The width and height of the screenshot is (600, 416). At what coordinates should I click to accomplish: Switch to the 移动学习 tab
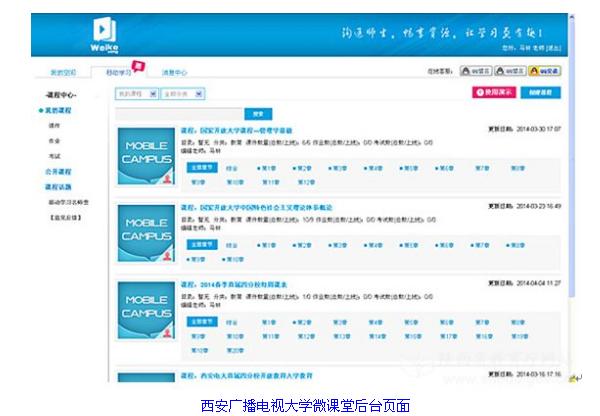coord(118,72)
